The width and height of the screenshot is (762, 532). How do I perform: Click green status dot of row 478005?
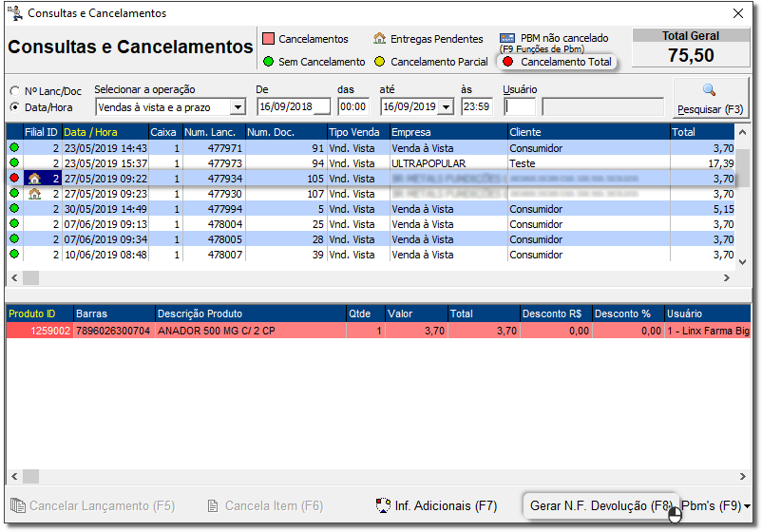(x=14, y=238)
